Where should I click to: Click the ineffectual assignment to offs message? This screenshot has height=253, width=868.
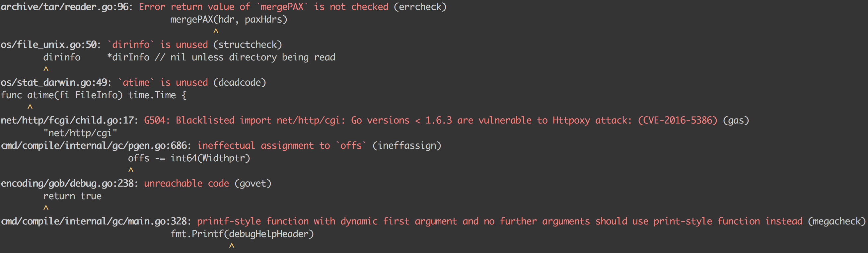point(282,146)
